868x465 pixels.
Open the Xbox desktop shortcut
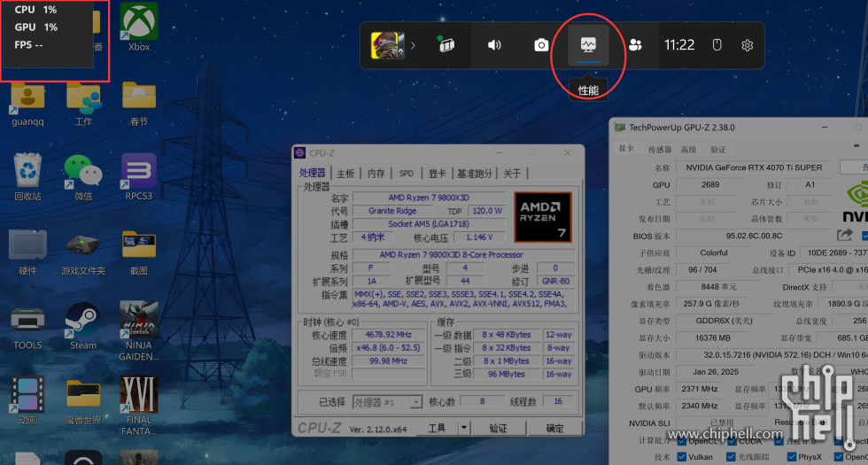click(139, 27)
